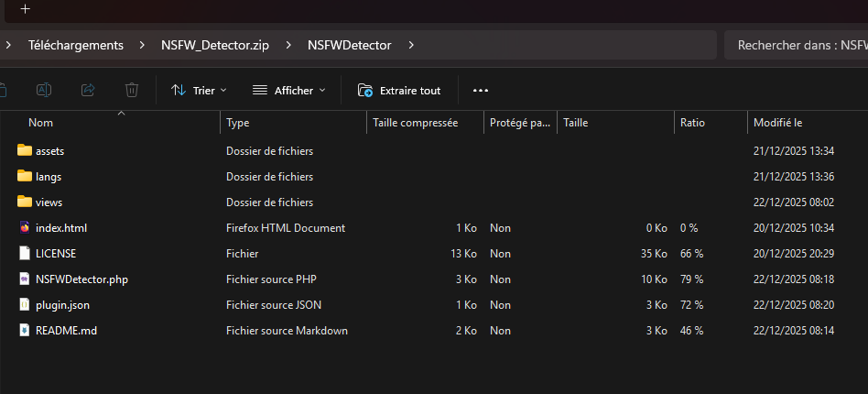Viewport: 868px width, 394px height.
Task: Open a new tab with plus button
Action: click(x=25, y=8)
